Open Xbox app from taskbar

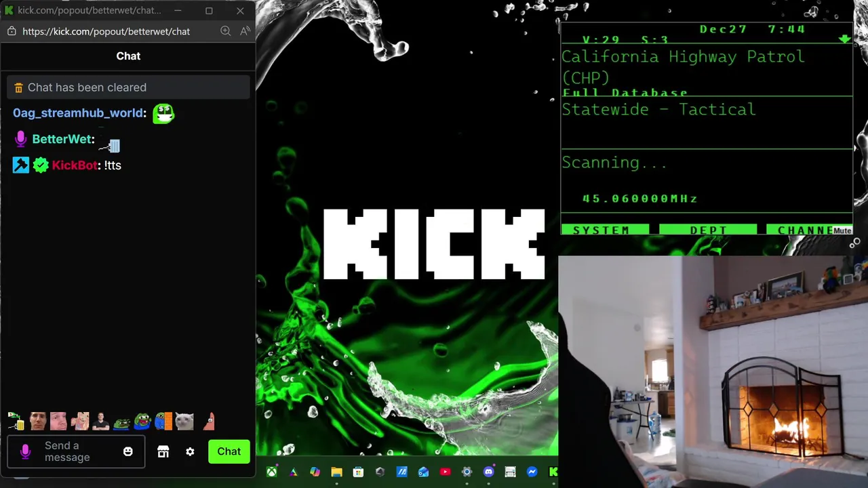click(x=271, y=472)
